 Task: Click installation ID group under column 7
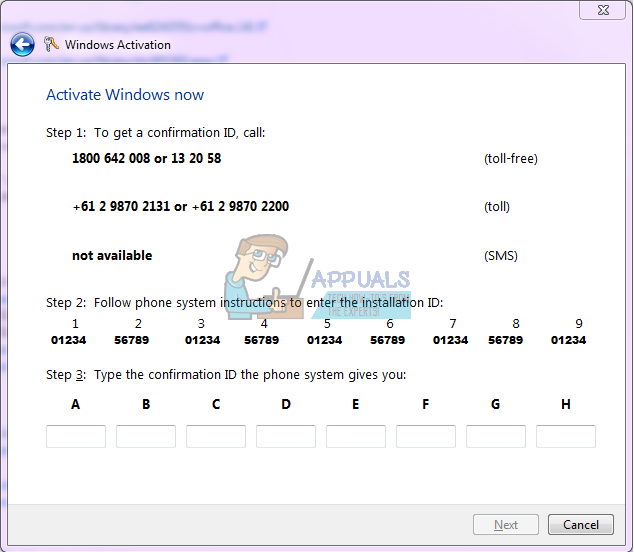(450, 340)
